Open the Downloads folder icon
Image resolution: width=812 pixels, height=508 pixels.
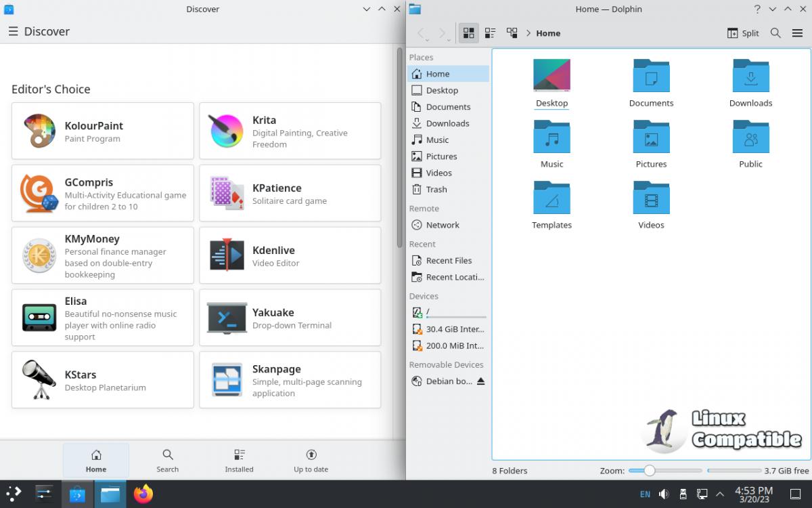pos(750,83)
